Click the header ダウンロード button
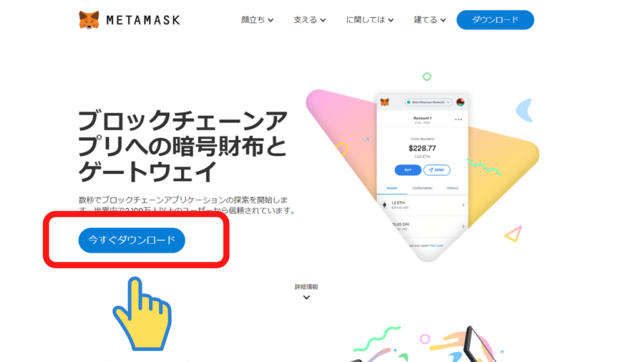The image size is (644, 362). (496, 19)
